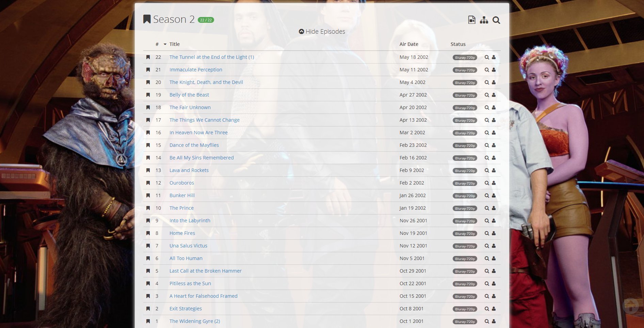Open The Knight, Death, and the Devil link
644x328 pixels.
[206, 82]
